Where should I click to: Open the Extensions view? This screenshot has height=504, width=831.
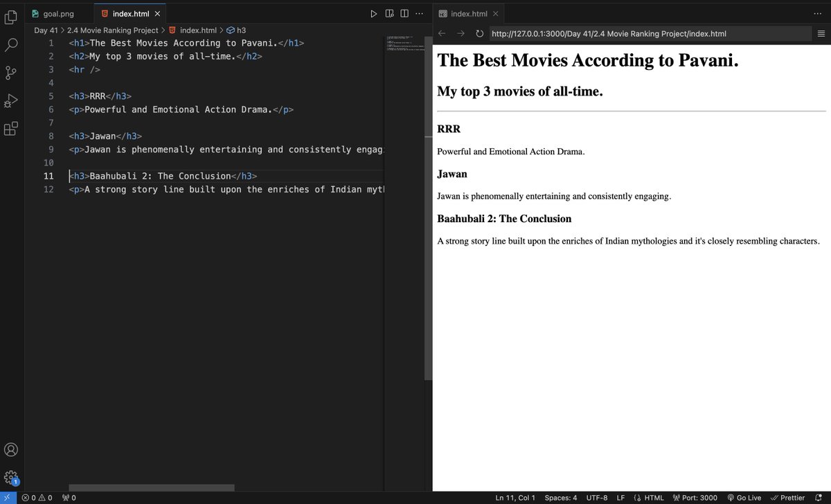tap(11, 129)
